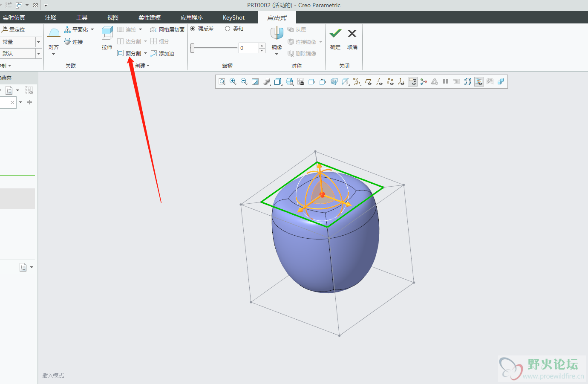Expand the 镜像 dropdown arrow
The width and height of the screenshot is (588, 384).
(x=277, y=54)
